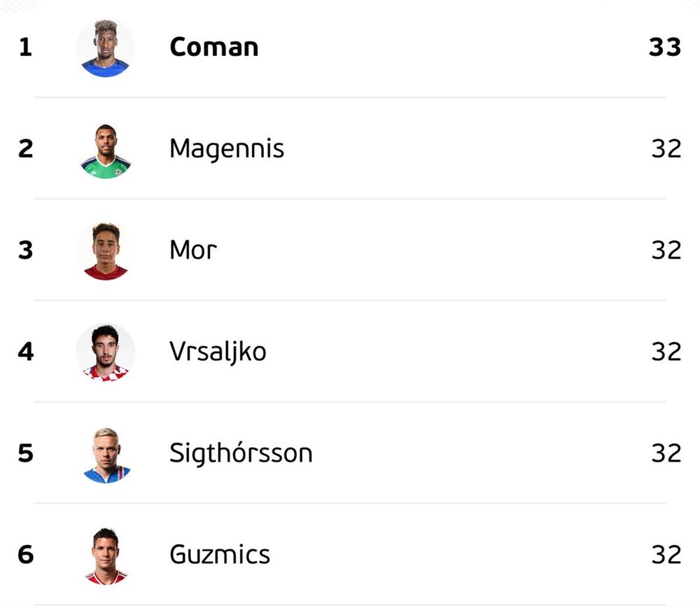Select the Guzmics player name
The height and width of the screenshot is (608, 700).
[220, 555]
